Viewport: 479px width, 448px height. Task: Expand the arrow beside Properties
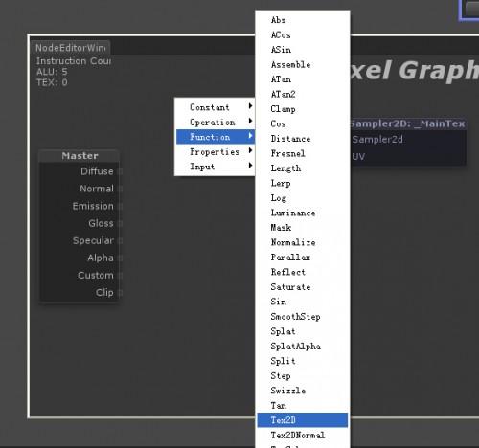click(251, 150)
